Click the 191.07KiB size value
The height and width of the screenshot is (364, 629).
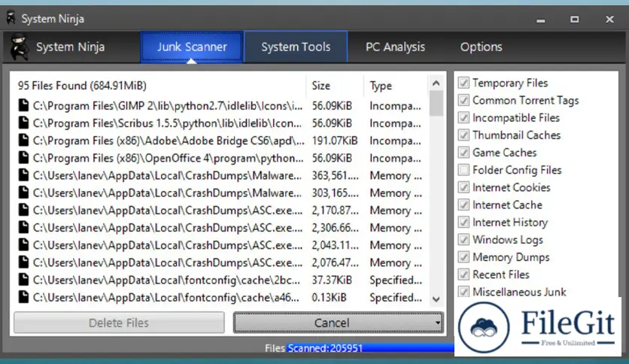335,141
